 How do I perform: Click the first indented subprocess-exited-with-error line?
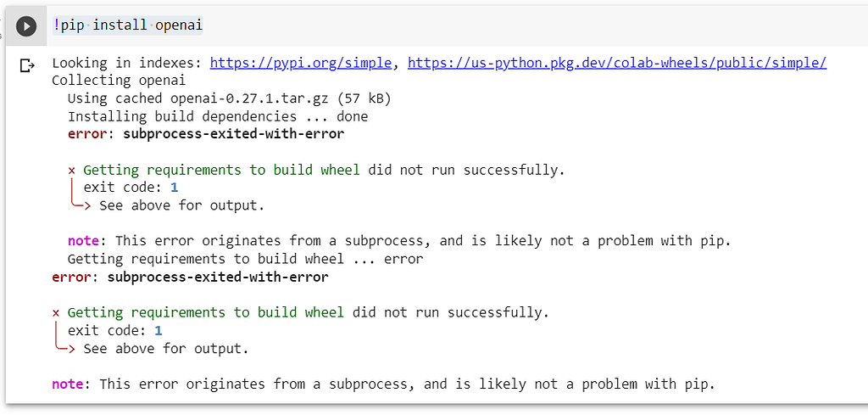[x=206, y=134]
